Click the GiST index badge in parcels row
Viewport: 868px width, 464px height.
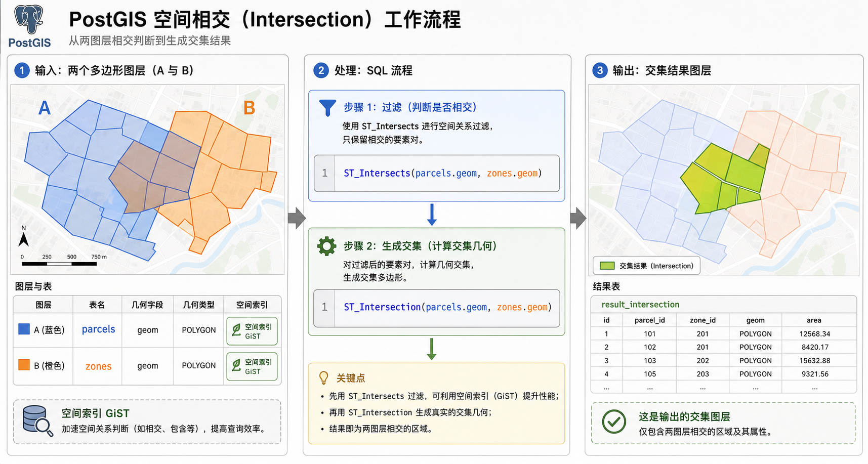click(x=252, y=331)
